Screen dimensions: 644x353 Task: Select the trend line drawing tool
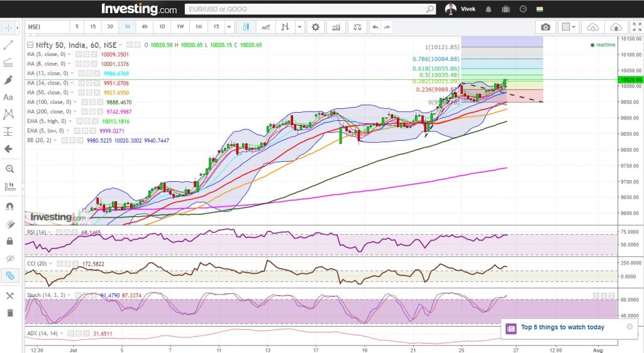click(x=8, y=45)
